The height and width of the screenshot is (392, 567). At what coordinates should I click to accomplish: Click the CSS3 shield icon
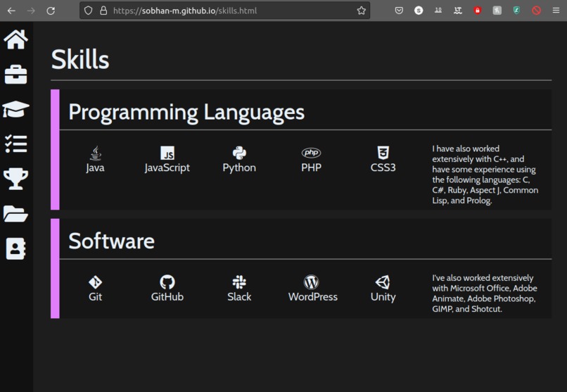tap(383, 153)
